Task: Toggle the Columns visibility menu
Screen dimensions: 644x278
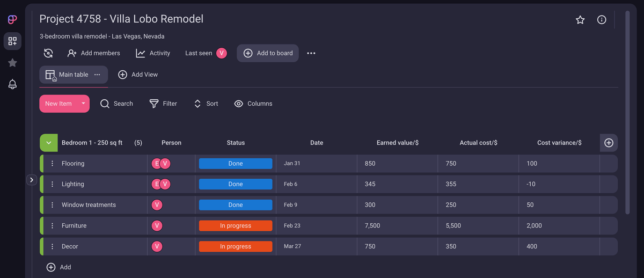Action: coord(253,104)
